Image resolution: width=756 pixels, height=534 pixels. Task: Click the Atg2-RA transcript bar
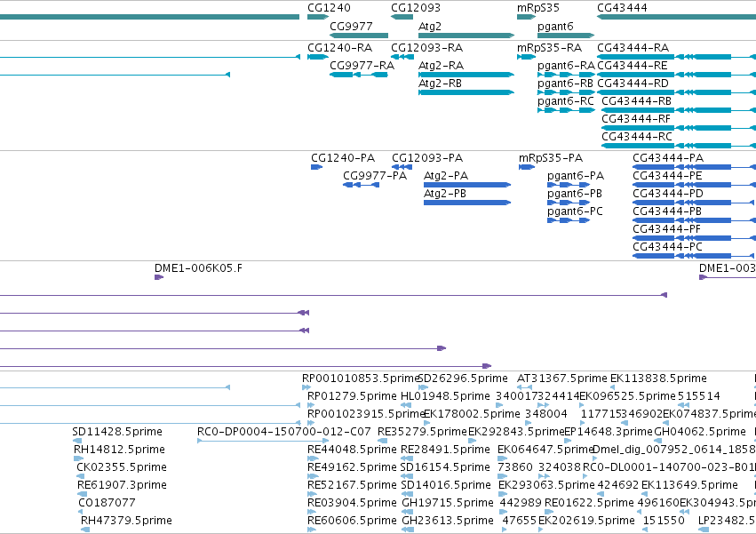466,75
